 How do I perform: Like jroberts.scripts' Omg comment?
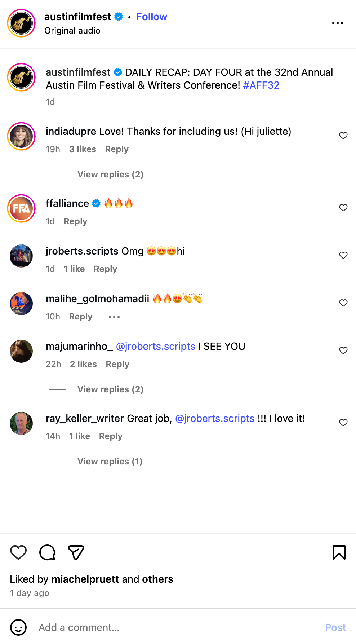coord(343,255)
